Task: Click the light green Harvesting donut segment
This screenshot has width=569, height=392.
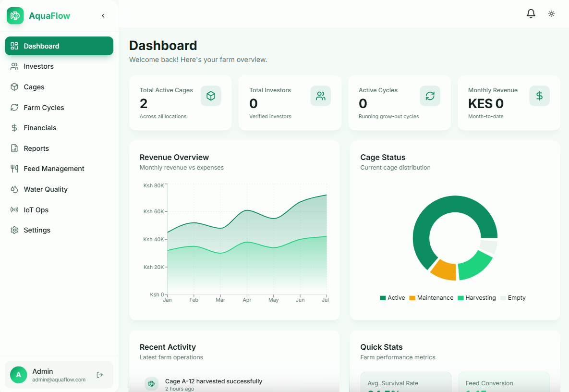Action: coord(475,266)
